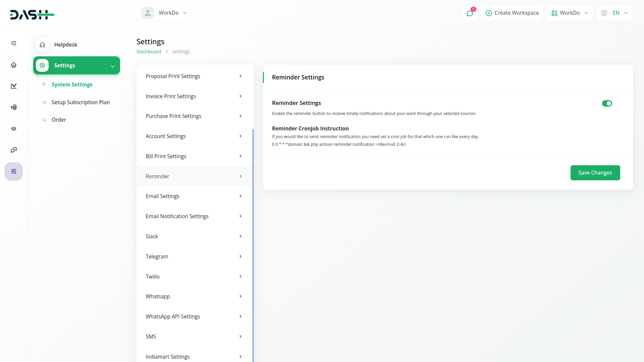Open Email Settings section
644x362 pixels.
coord(194,196)
